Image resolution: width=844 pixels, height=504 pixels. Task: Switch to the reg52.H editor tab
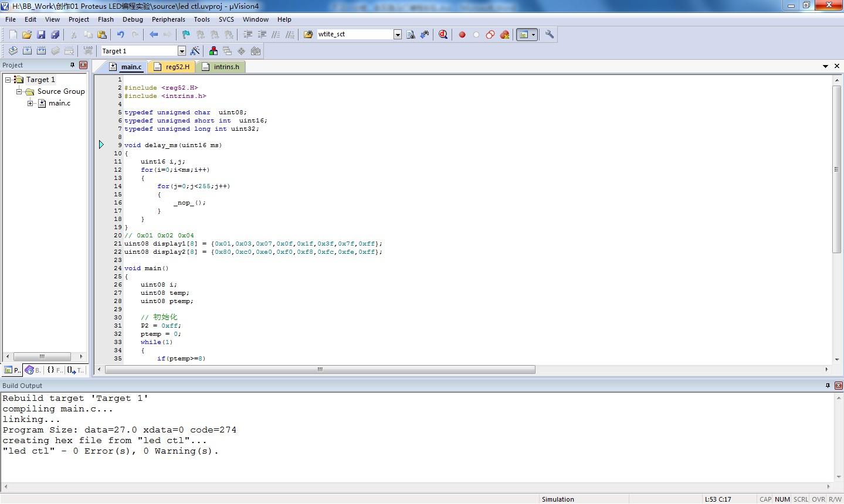(177, 67)
